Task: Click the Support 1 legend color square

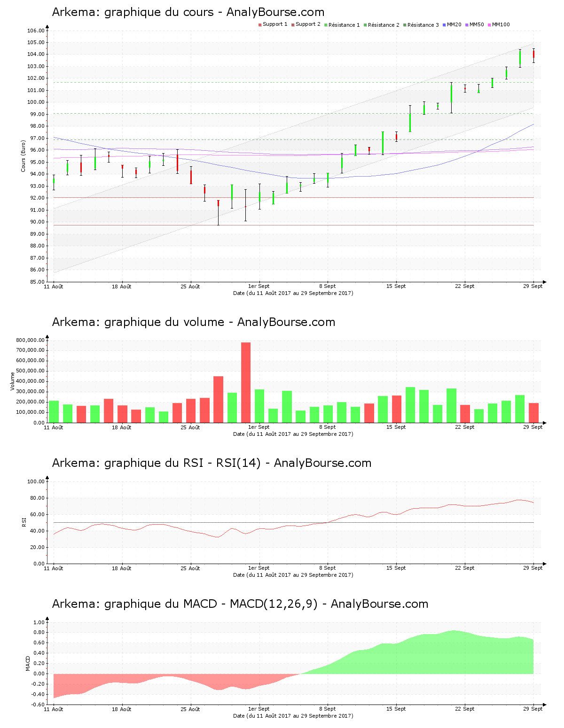Action: (x=260, y=25)
